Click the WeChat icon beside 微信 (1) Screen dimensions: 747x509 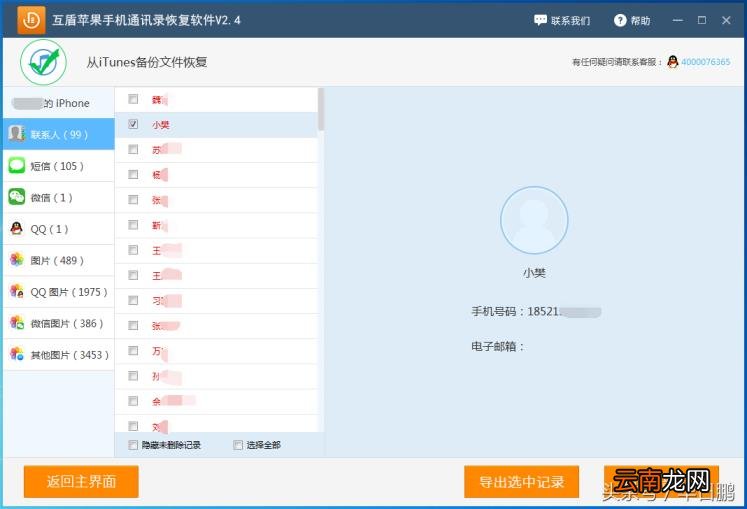pos(17,197)
